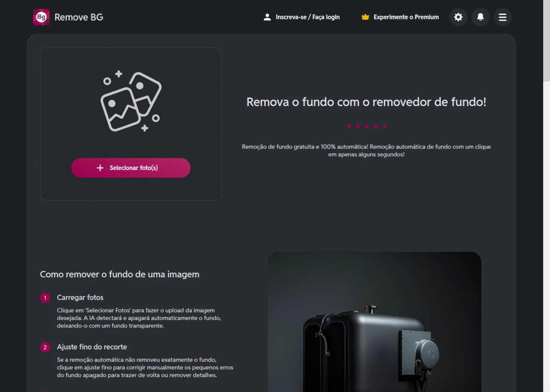Click the Remove BG logo icon
The image size is (550, 392).
(41, 17)
